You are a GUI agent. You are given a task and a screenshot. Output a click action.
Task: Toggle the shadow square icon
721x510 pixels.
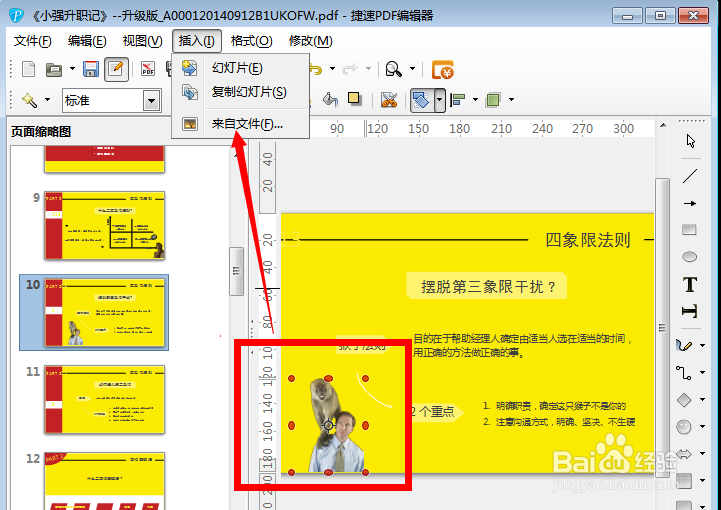click(354, 98)
